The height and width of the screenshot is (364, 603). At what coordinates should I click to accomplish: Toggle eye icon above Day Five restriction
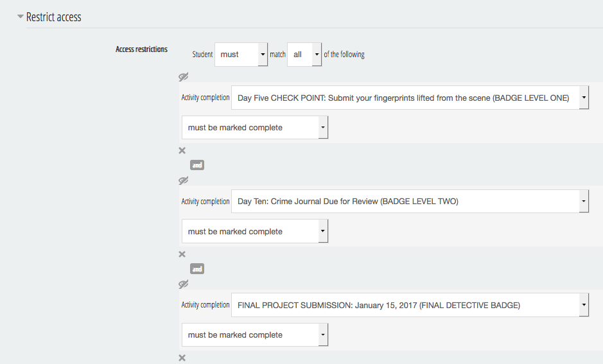184,76
